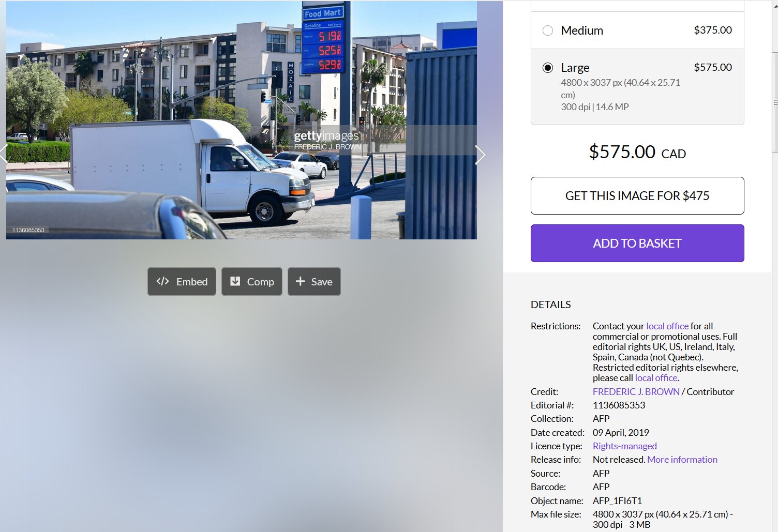The image size is (778, 532).
Task: Select the Medium size radio button
Action: pyautogui.click(x=548, y=31)
